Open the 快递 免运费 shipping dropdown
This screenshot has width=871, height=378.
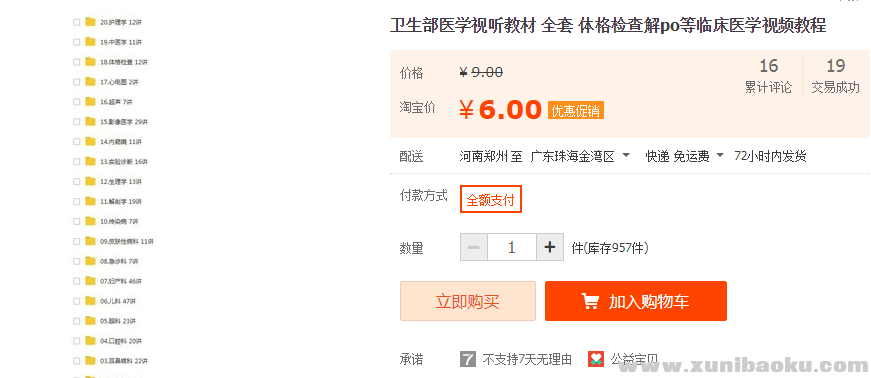tap(684, 156)
